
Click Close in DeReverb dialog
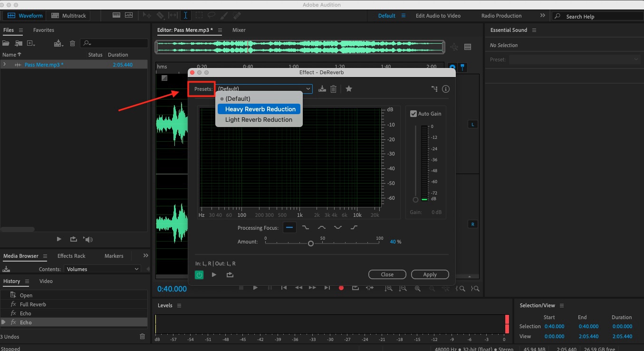(387, 274)
